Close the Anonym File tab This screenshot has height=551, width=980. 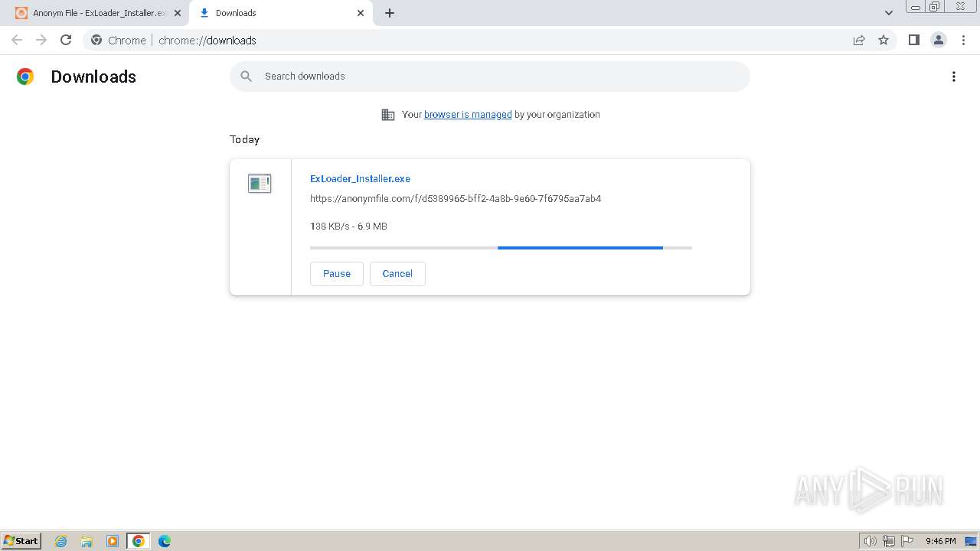pos(177,13)
